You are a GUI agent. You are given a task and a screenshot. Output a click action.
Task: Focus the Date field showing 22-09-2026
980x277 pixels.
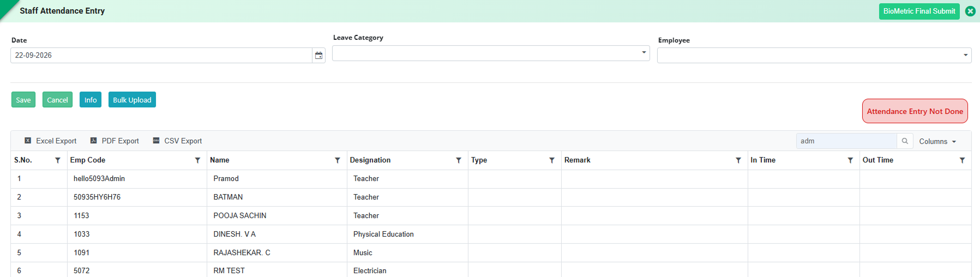click(161, 55)
